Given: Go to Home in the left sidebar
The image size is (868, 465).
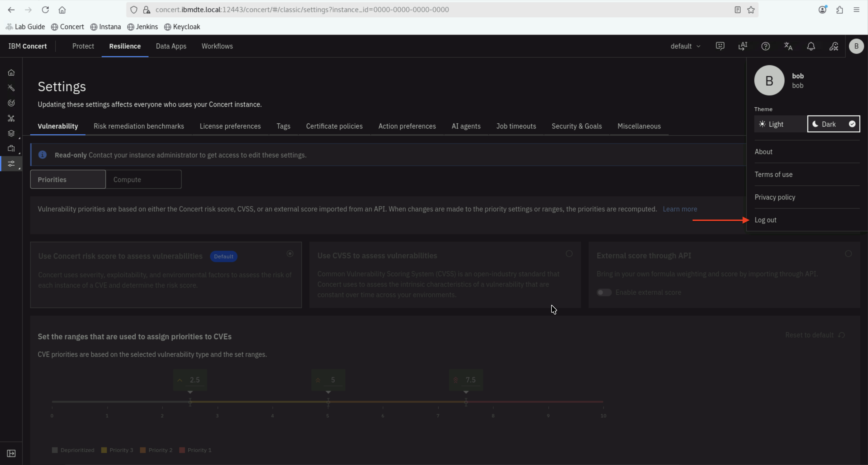Looking at the screenshot, I should click(x=11, y=73).
